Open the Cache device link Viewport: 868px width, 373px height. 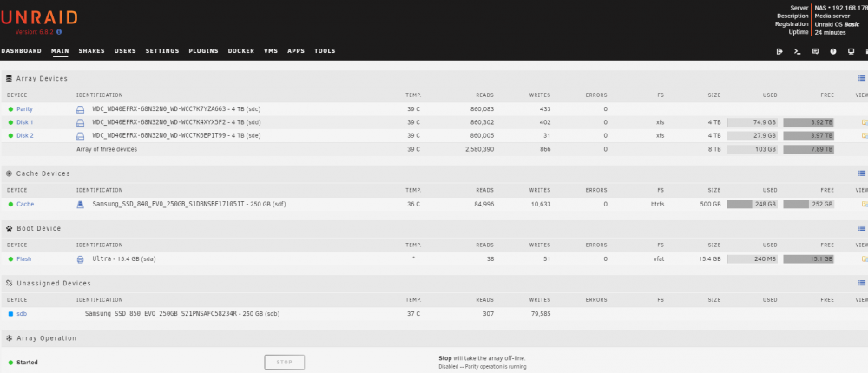[x=25, y=204]
